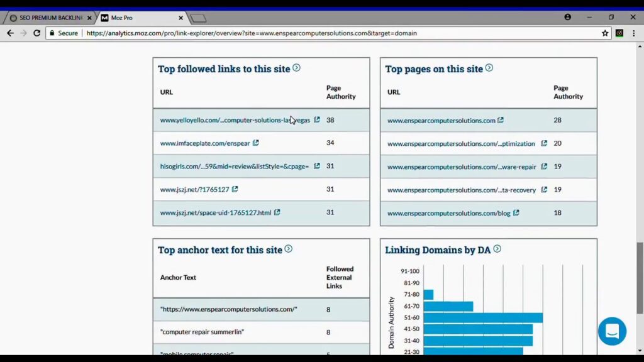Open Chrome menu with three dots
Image resolution: width=644 pixels, height=362 pixels.
tap(634, 33)
